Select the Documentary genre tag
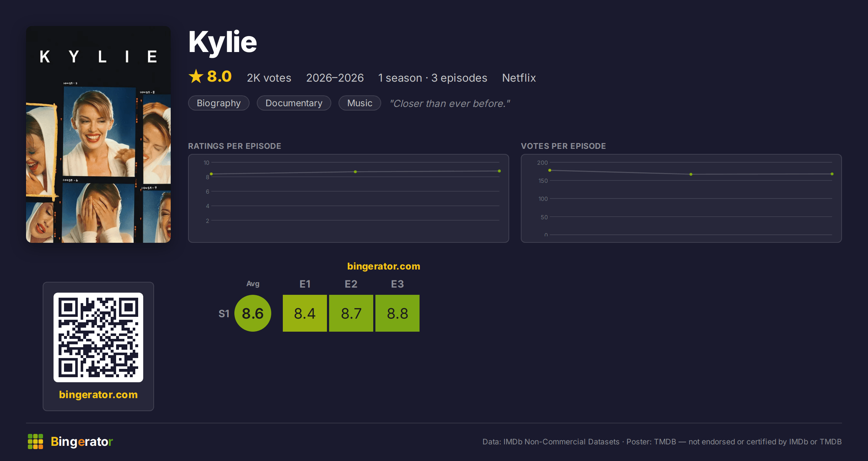868x461 pixels. tap(294, 103)
